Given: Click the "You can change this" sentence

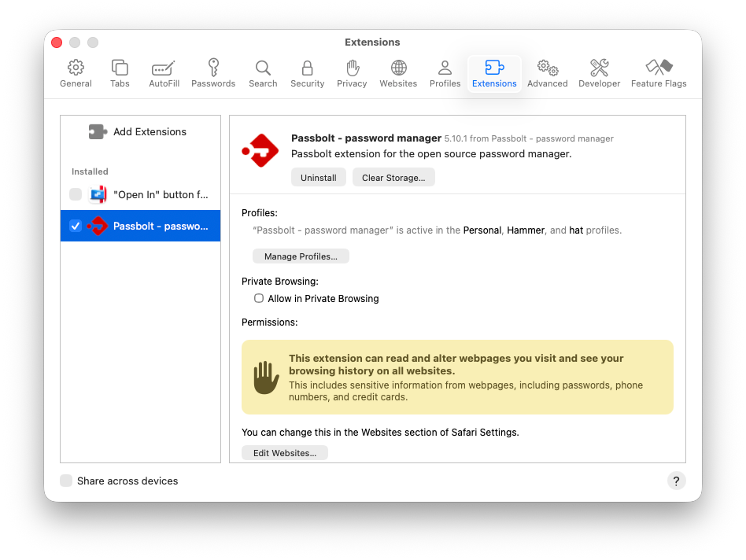Looking at the screenshot, I should click(380, 432).
